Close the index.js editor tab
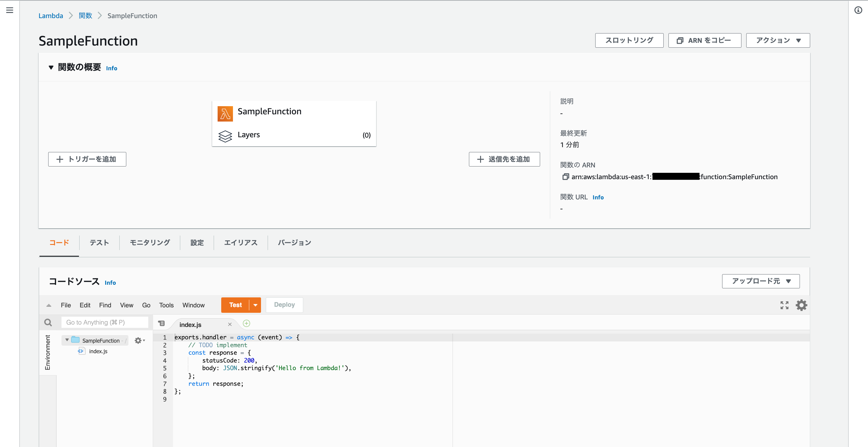Screen dimensions: 868x447 [230, 324]
